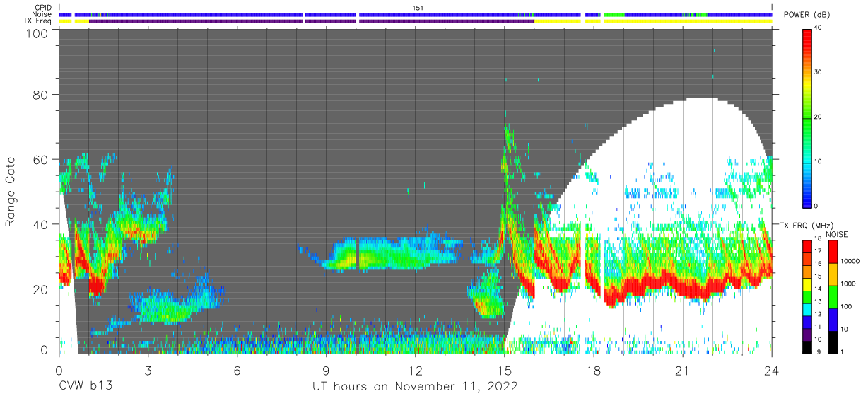Click the TX FRQ (MHz) legend title

[809, 225]
